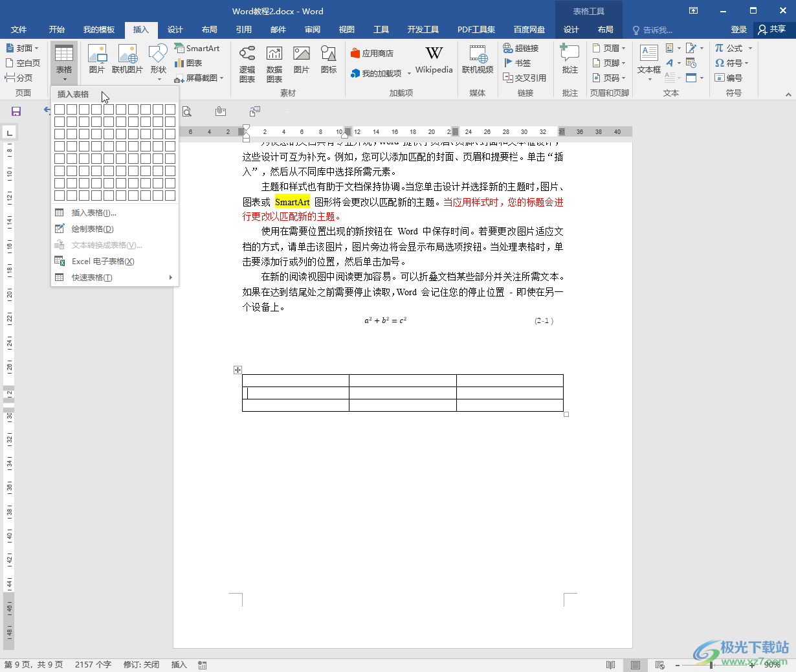Screen dimensions: 796x672
Task: Toggle 修订: 关闭 track changes status
Action: [141, 665]
